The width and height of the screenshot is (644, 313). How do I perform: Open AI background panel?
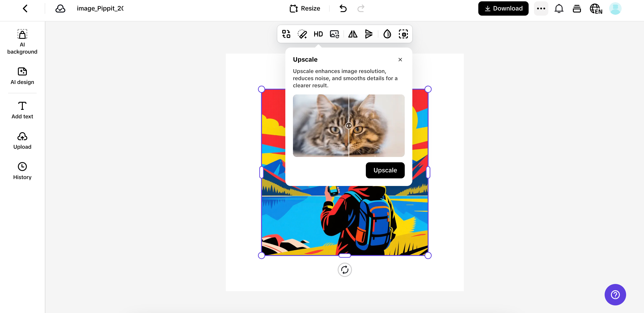[22, 42]
